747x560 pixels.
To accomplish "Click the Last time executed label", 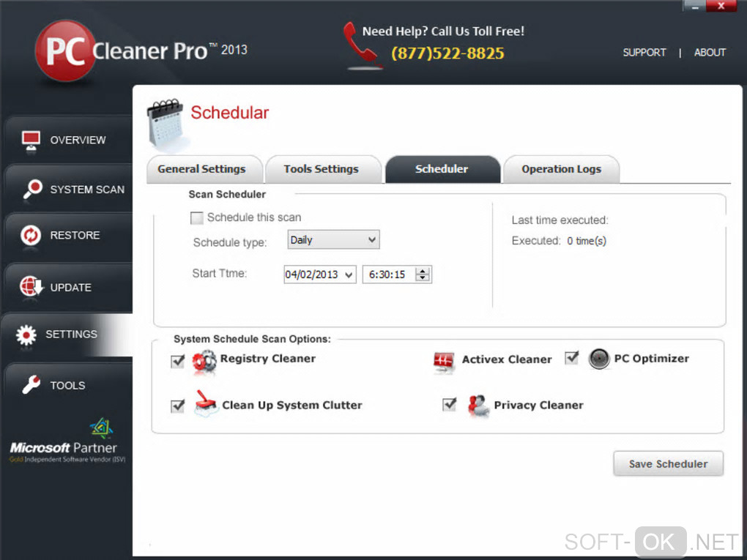I will [x=560, y=220].
